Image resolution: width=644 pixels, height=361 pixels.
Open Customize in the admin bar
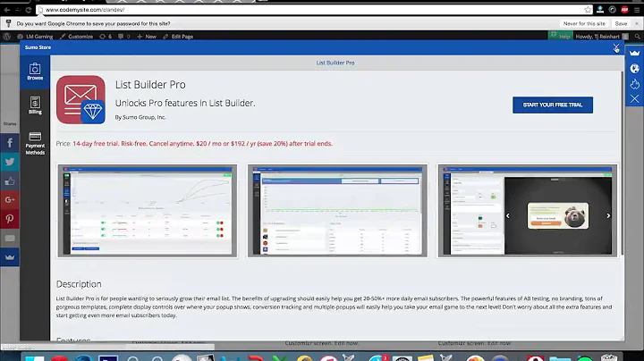click(76, 37)
